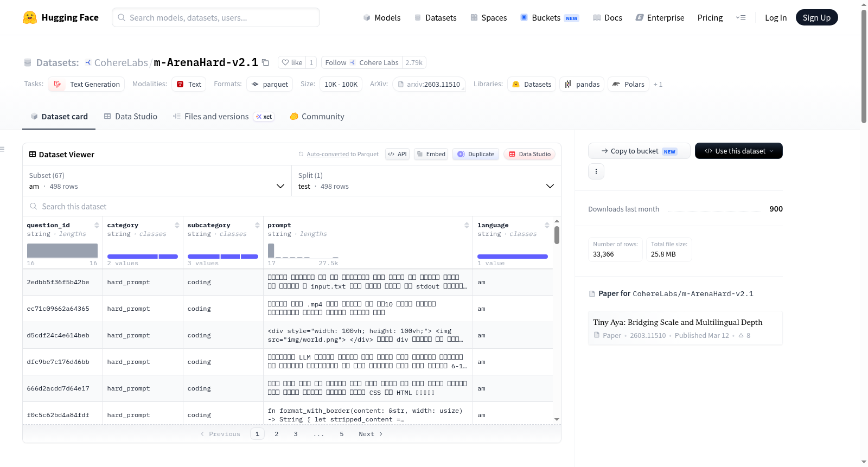This screenshot has height=467, width=868.
Task: Copy dataset name with the copy icon
Action: click(265, 62)
